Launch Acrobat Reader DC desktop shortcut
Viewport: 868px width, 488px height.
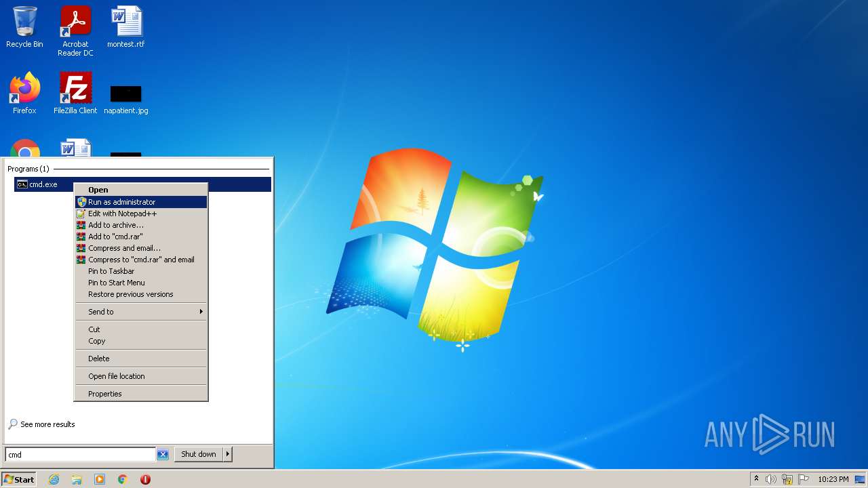click(x=75, y=31)
